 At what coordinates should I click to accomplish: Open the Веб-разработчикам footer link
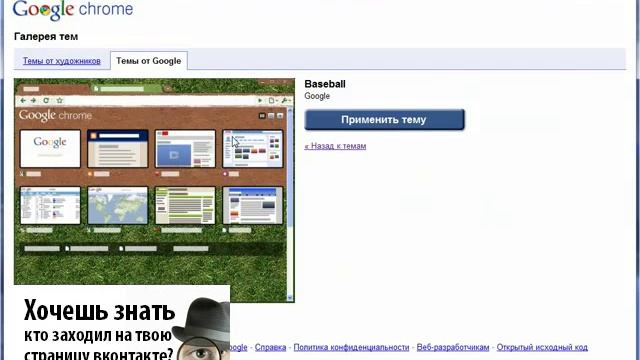(x=453, y=347)
